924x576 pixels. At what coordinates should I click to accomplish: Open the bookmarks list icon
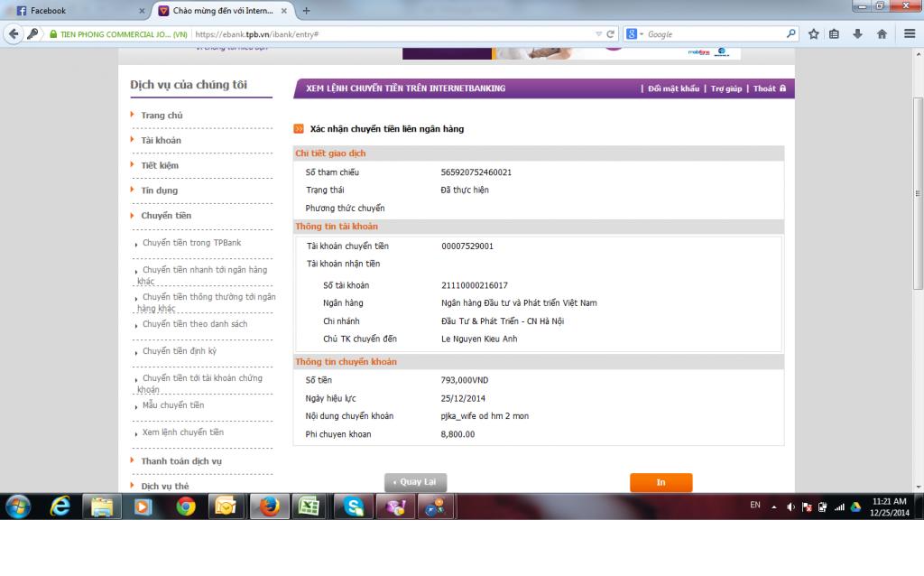click(x=834, y=34)
